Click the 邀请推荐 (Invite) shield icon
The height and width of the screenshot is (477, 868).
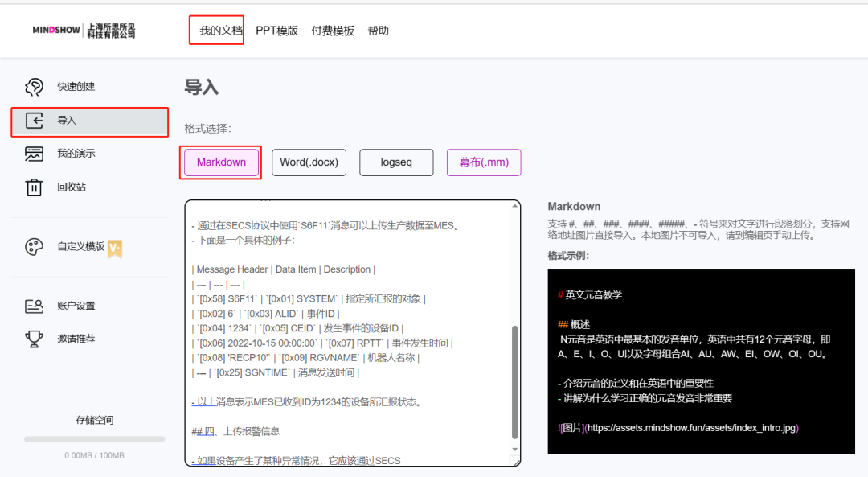[x=34, y=338]
